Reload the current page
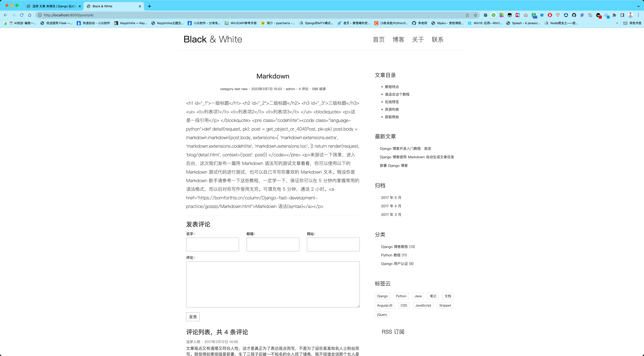This screenshot has height=356, width=644. pos(22,15)
